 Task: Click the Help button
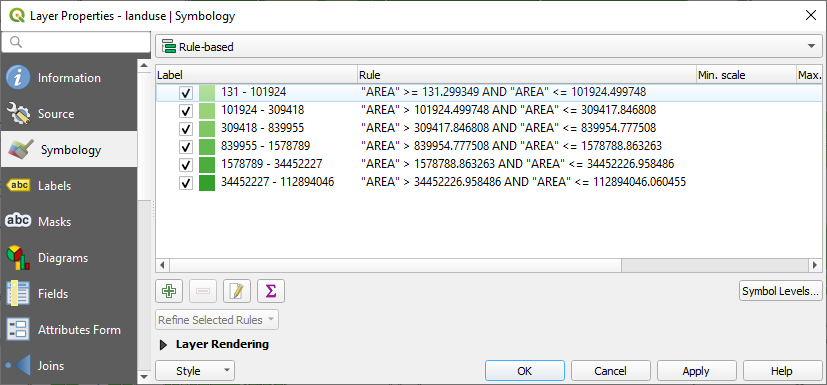pos(782,371)
